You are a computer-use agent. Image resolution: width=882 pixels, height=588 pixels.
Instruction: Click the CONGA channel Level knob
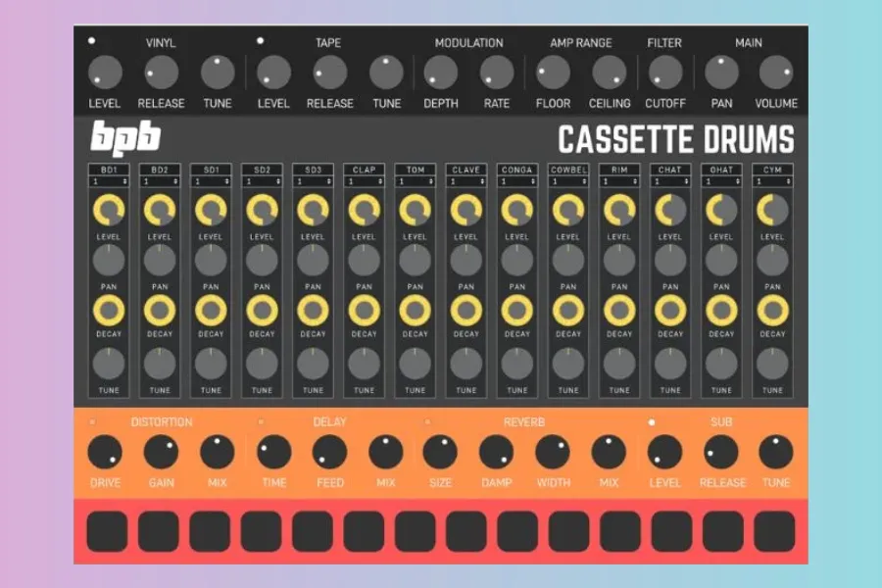(x=517, y=211)
